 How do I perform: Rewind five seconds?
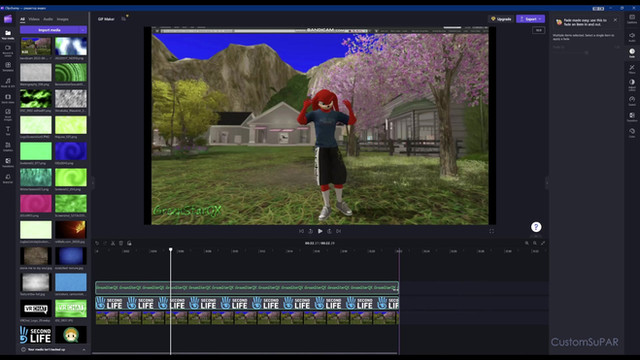coord(311,231)
